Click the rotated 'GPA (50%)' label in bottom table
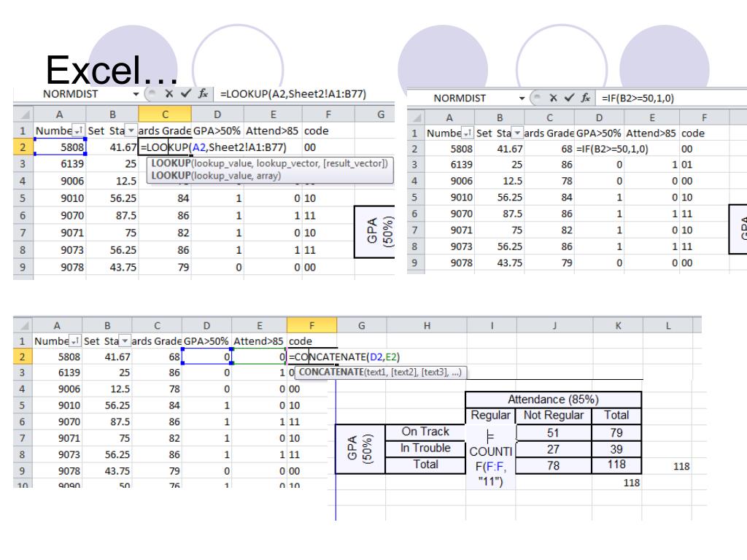Screen dimensions: 747x560 pos(360,448)
